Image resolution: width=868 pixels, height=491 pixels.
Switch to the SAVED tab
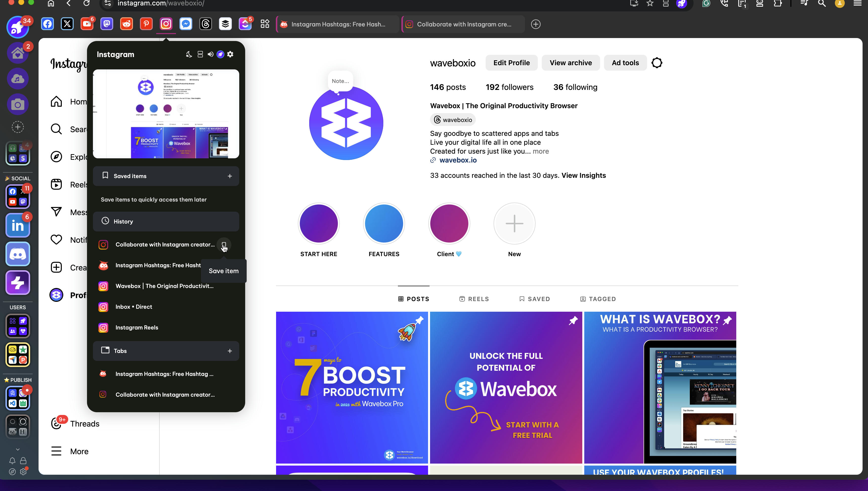[535, 299]
